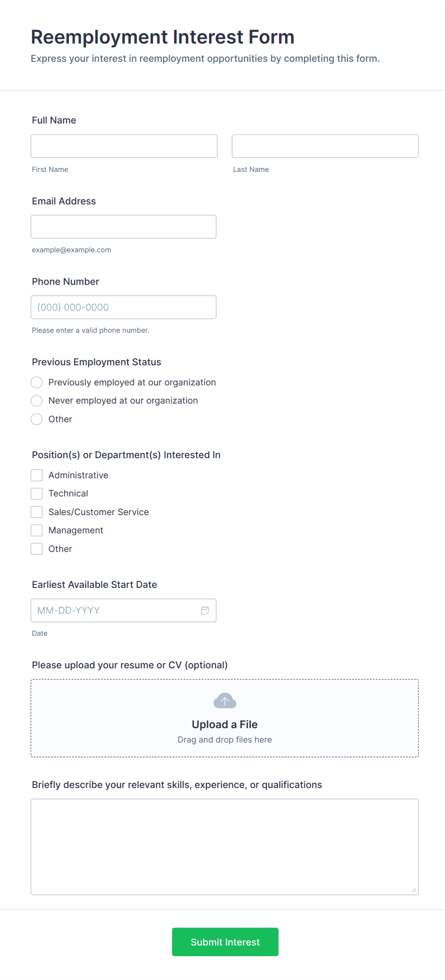Tick the Technical department checkbox

37,494
